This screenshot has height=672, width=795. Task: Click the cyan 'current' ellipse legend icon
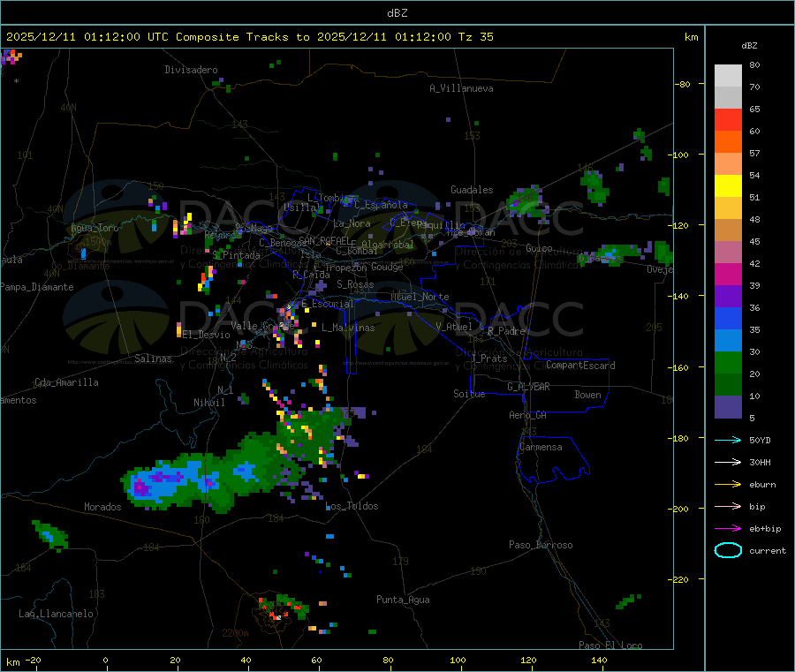[x=728, y=550]
